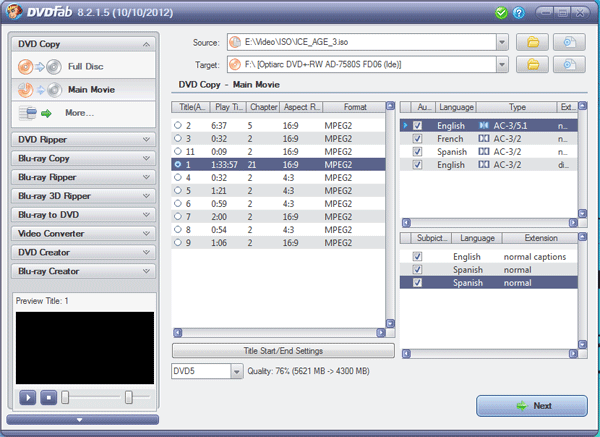Viewport: 600px width, 437px height.
Task: Click the preview volume slider handle
Action: point(129,397)
